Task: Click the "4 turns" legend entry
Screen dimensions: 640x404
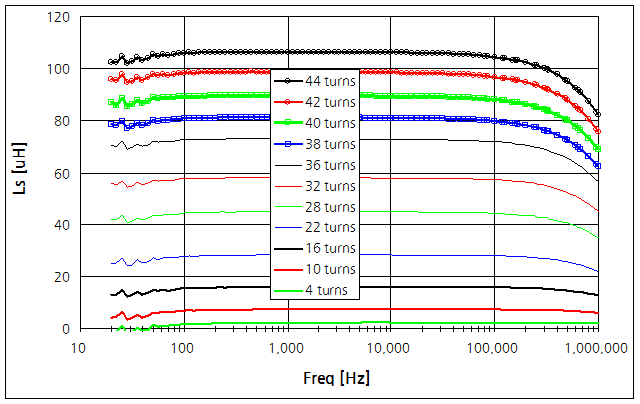Action: pyautogui.click(x=334, y=290)
